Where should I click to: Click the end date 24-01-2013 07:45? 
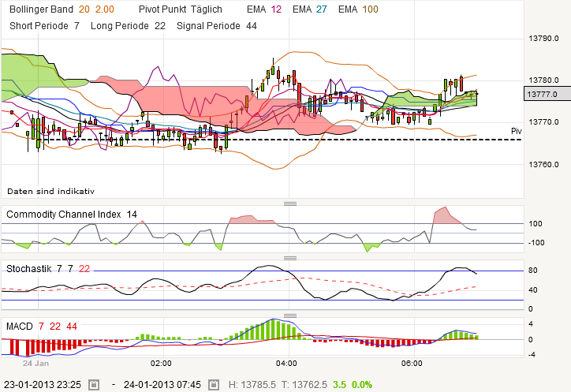(162, 385)
